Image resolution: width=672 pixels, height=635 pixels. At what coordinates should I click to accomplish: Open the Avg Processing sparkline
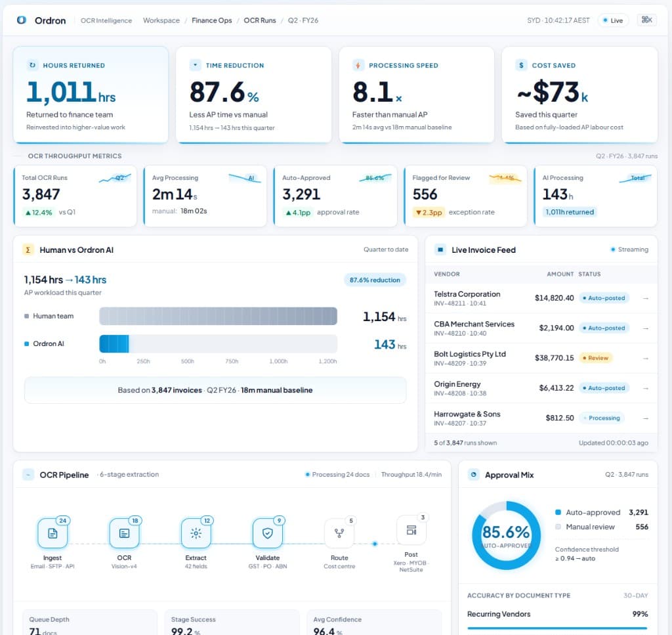coord(245,178)
